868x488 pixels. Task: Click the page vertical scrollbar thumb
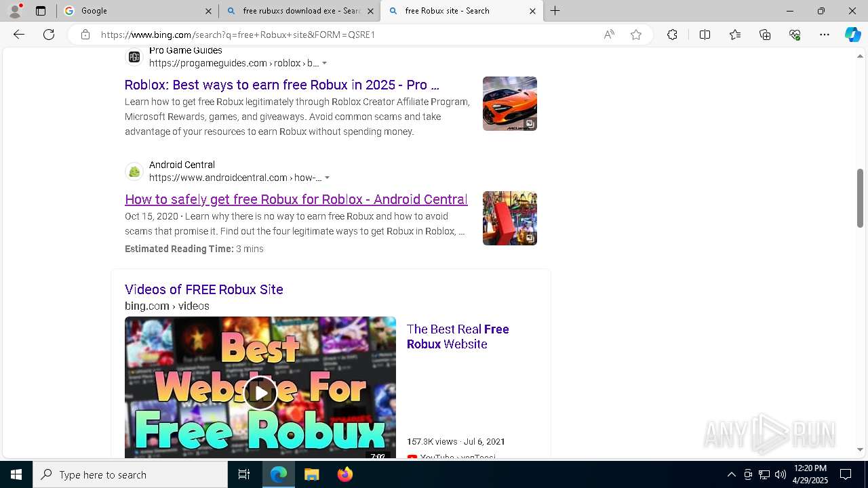861,198
